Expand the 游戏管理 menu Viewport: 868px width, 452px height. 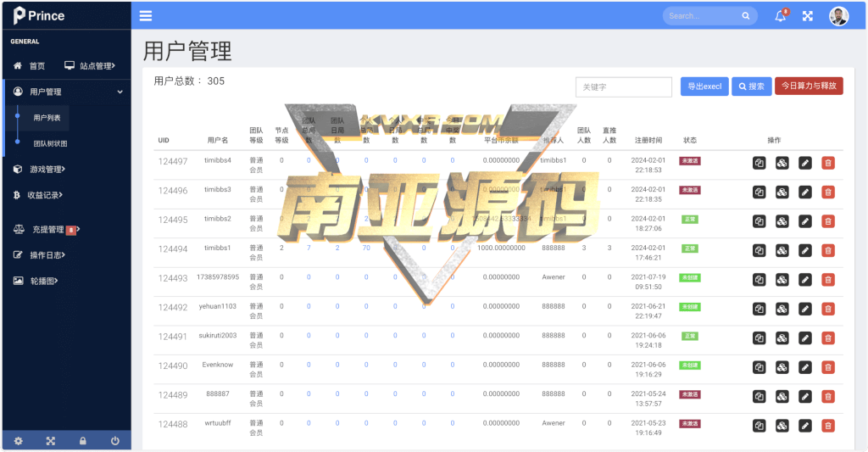coord(39,169)
